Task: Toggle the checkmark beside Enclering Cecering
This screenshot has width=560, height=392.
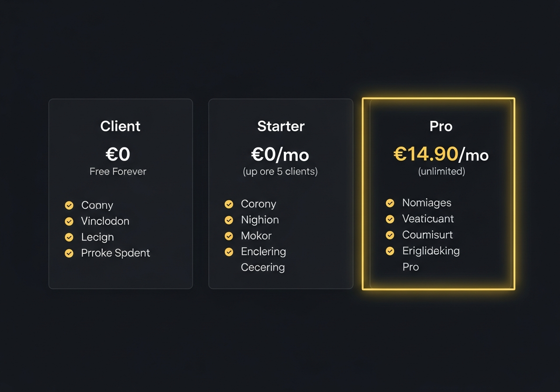Action: click(229, 252)
